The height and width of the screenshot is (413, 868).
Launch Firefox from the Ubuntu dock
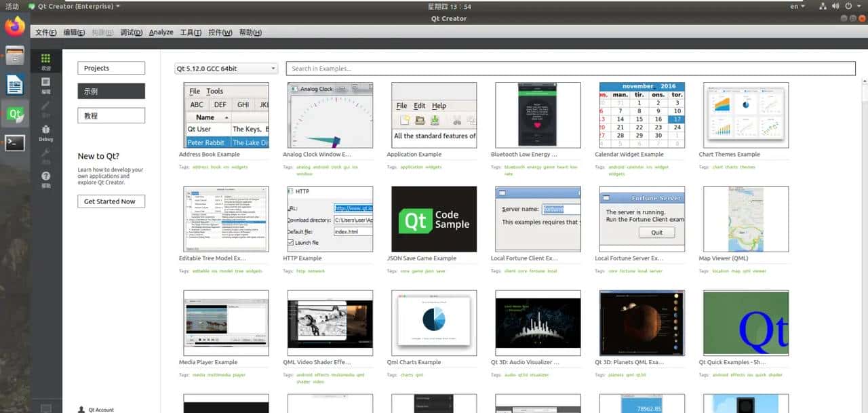click(15, 26)
